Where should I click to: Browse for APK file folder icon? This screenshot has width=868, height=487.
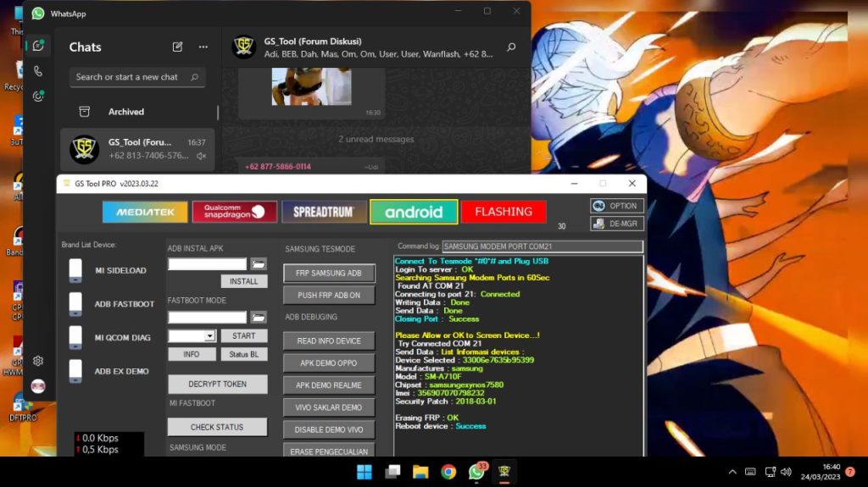coord(259,264)
